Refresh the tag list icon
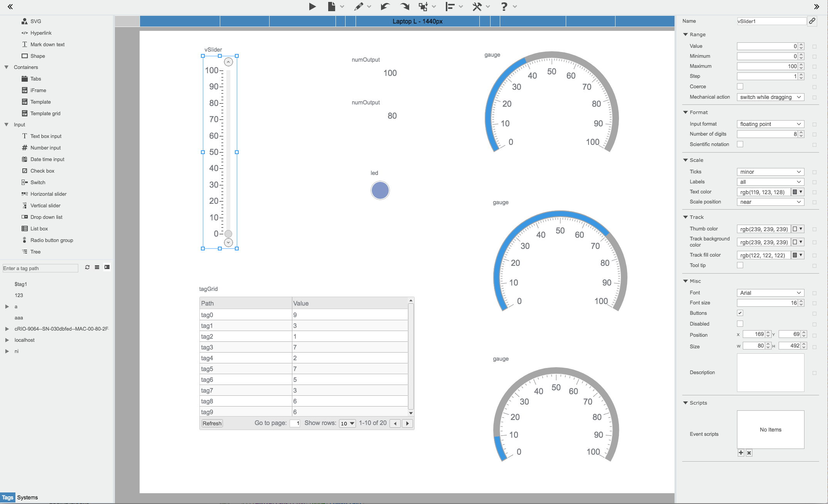This screenshot has width=828, height=504. 87,267
